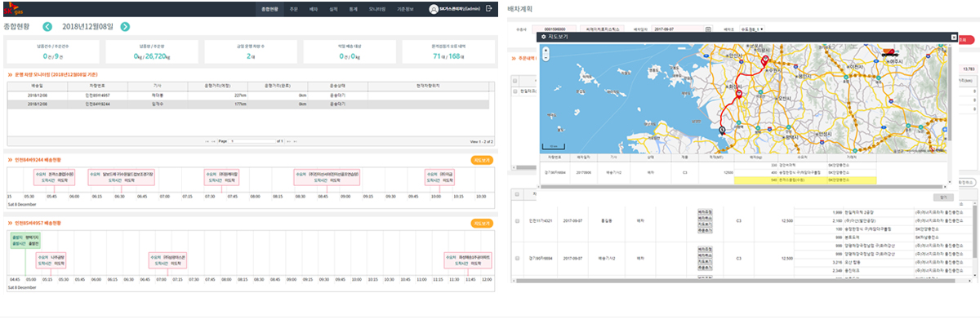The image size is (980, 324).
Task: Go to first page in vehicle table pager
Action: [207, 141]
